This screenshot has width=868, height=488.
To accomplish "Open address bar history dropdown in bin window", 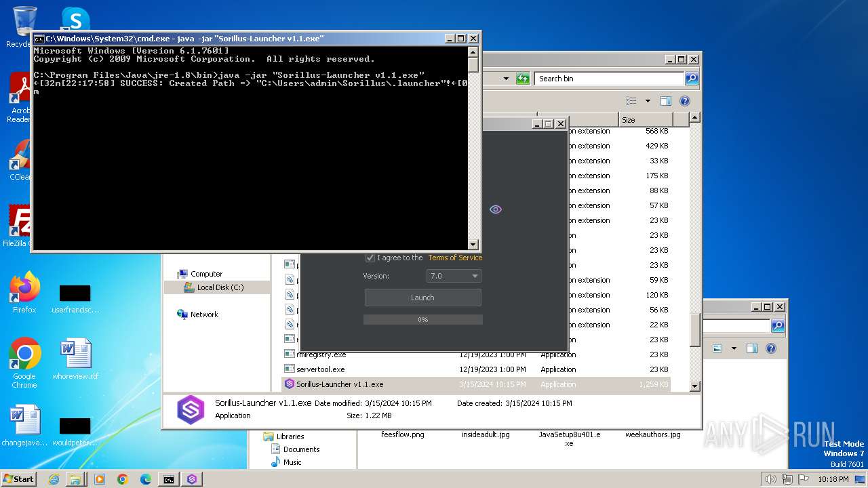I will pos(506,79).
